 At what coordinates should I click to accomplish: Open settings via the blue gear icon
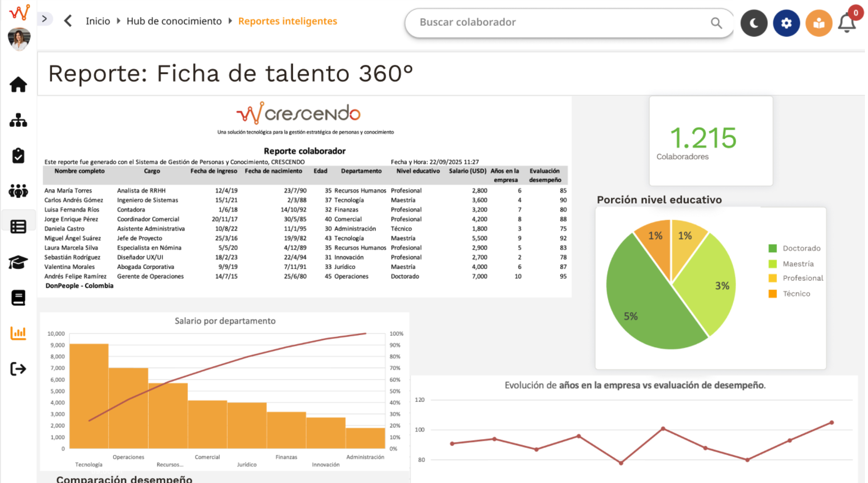click(786, 23)
